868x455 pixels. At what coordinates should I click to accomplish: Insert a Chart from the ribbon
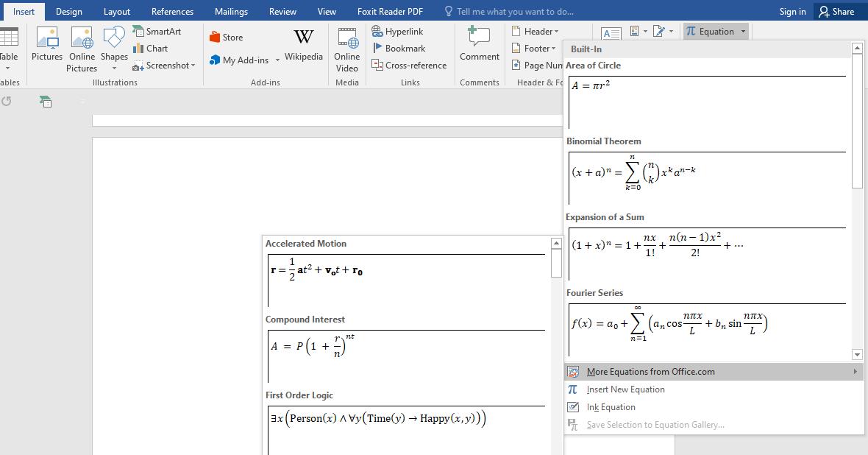coord(151,49)
